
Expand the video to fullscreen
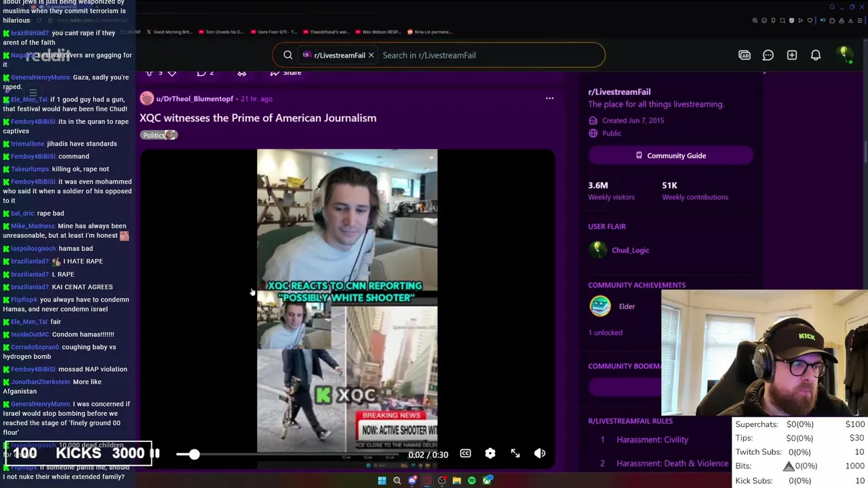pyautogui.click(x=515, y=453)
